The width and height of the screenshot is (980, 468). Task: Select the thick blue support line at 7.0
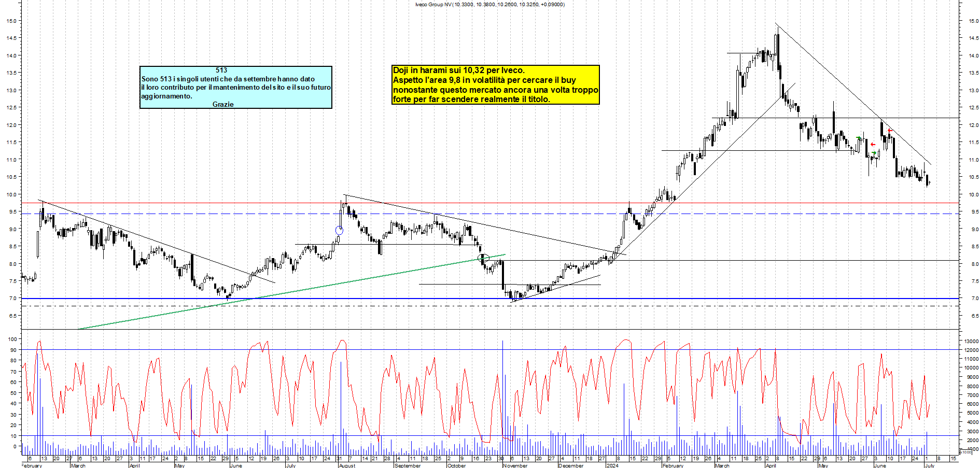[x=490, y=299]
